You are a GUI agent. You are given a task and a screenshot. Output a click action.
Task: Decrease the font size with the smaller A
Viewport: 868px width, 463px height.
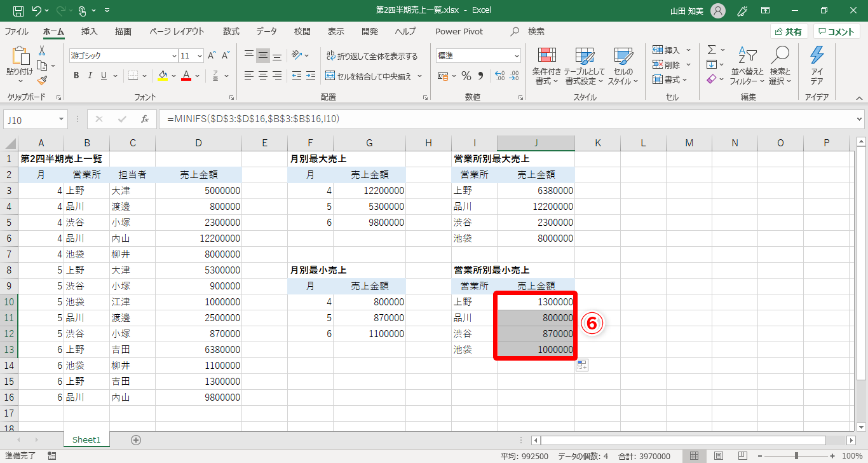click(x=226, y=55)
